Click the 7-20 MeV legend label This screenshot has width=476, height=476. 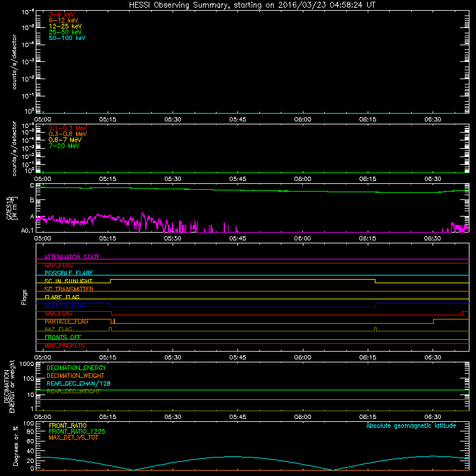64,146
